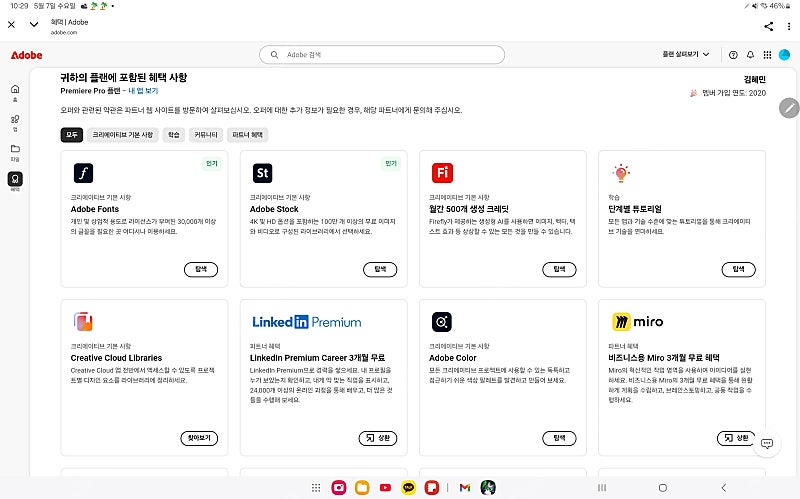
Task: Select the 파트너 혜택 filter tab
Action: click(247, 135)
